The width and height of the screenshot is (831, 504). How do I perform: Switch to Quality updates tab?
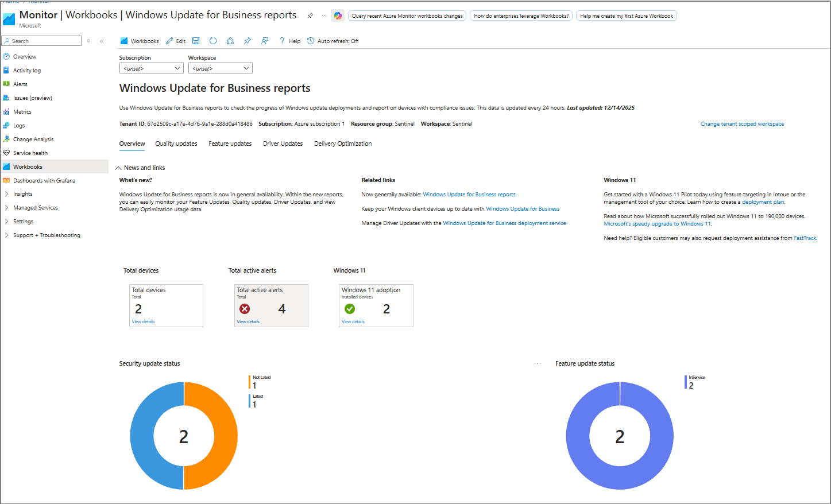click(x=176, y=144)
